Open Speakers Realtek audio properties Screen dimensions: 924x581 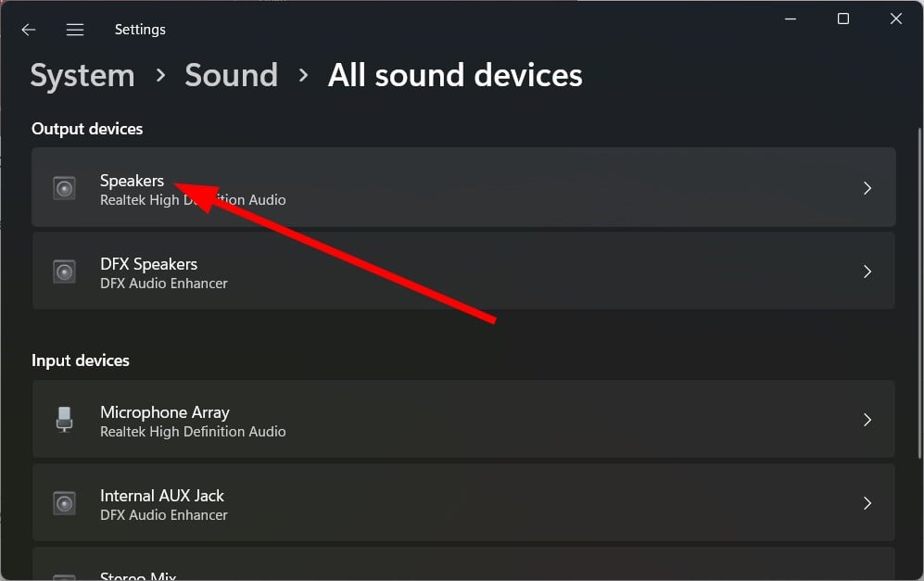point(463,188)
